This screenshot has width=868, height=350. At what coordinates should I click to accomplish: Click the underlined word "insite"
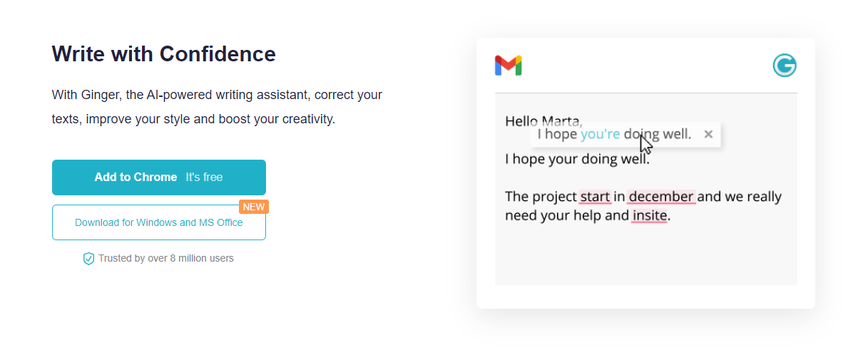(649, 215)
